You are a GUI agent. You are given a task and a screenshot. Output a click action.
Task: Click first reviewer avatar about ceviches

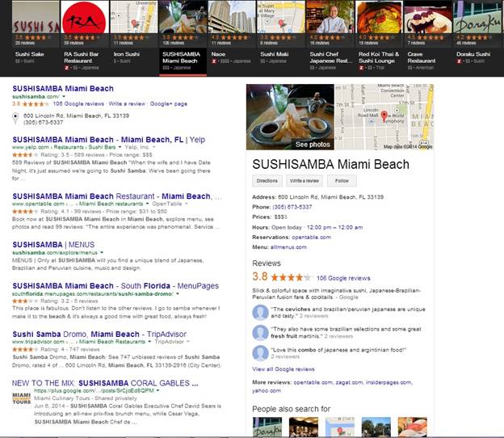260,312
